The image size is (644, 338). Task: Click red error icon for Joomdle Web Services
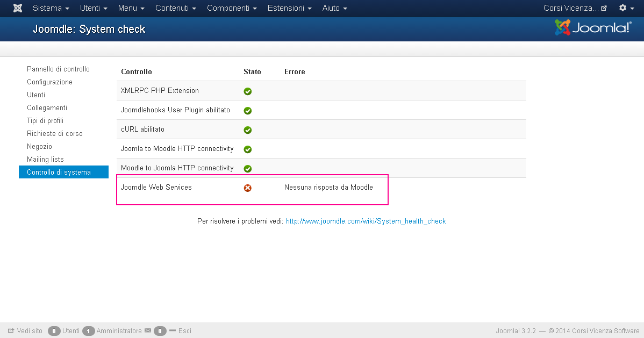pyautogui.click(x=248, y=188)
